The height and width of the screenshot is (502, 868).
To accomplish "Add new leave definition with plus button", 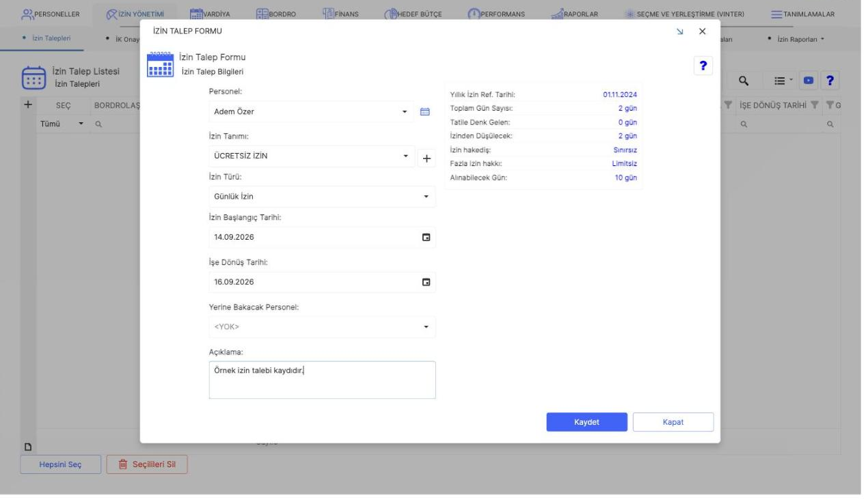I will 426,158.
